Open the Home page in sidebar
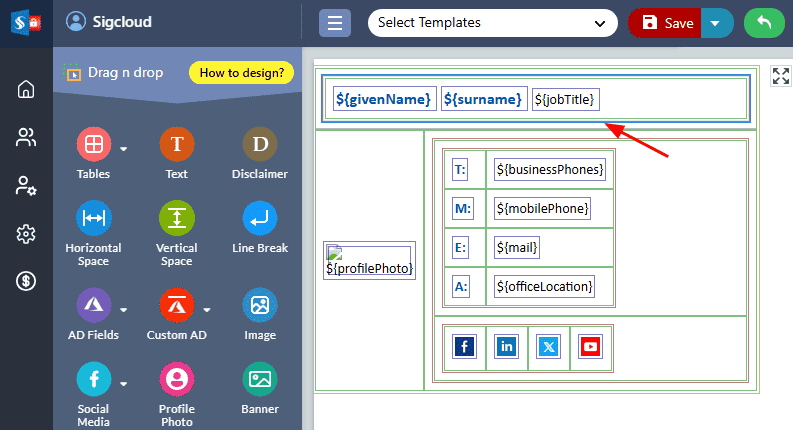 point(26,90)
